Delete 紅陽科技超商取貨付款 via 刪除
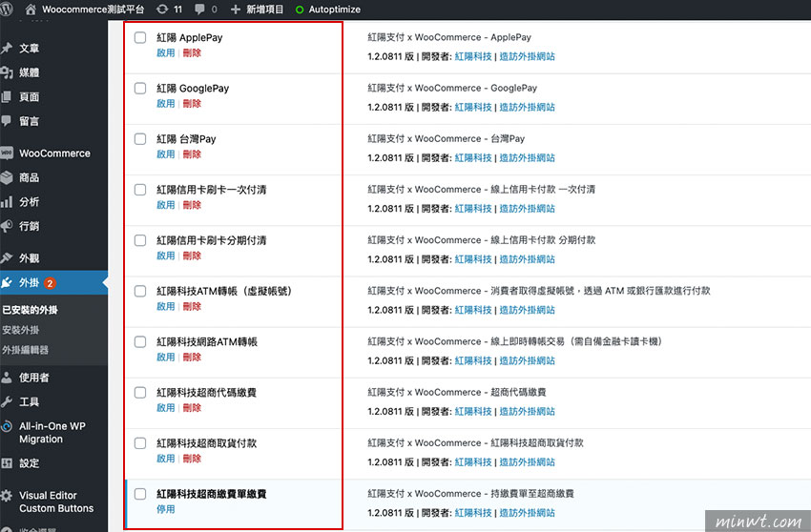 coord(192,458)
